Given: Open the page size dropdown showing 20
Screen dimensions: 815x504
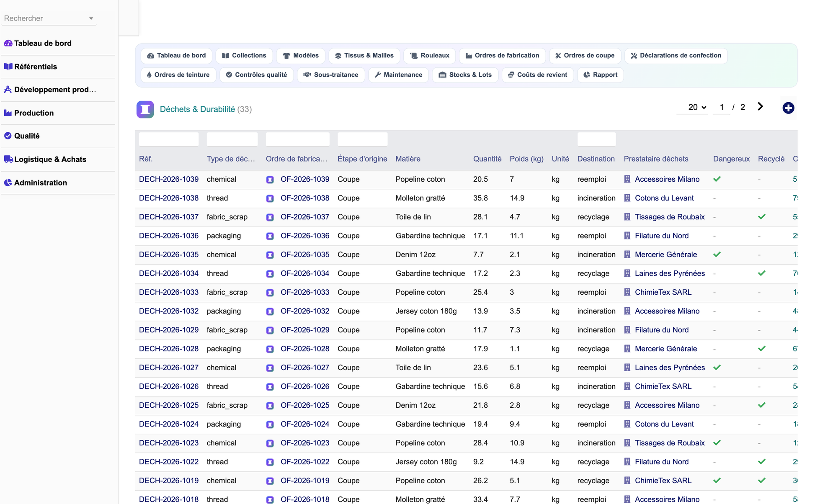Looking at the screenshot, I should click(x=697, y=107).
